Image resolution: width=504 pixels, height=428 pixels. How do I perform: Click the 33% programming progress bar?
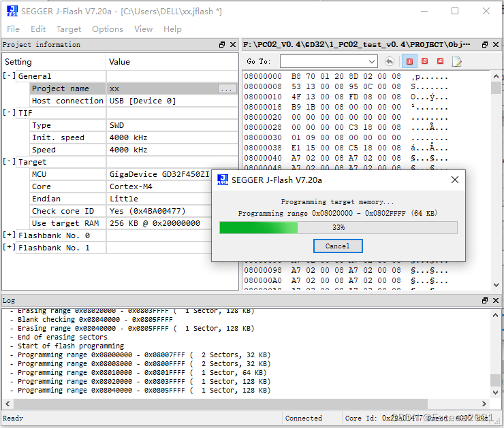pos(338,227)
